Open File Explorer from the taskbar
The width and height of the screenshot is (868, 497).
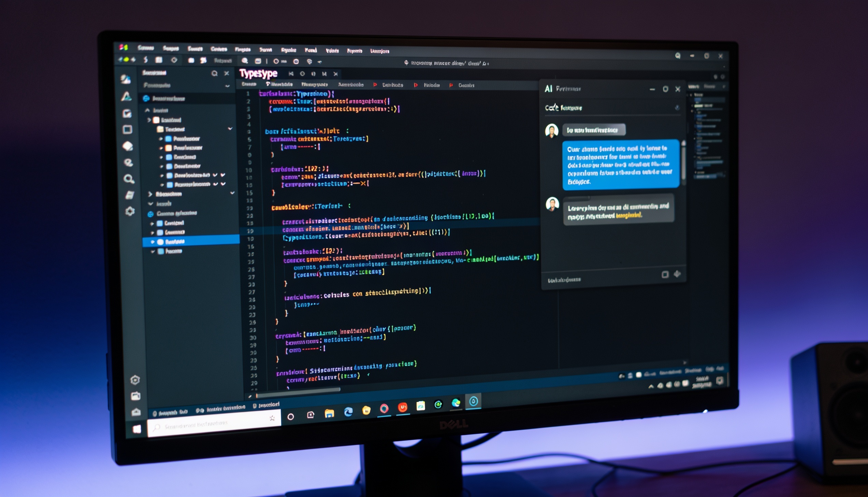coord(329,413)
